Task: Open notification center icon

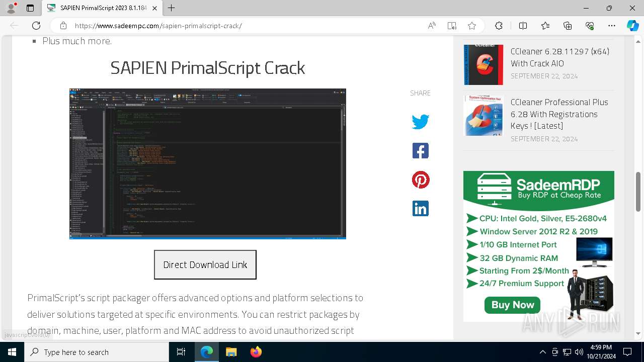Action: point(627,352)
